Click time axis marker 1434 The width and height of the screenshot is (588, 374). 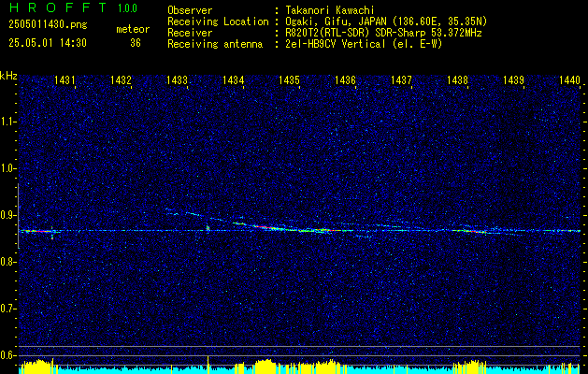click(x=234, y=79)
